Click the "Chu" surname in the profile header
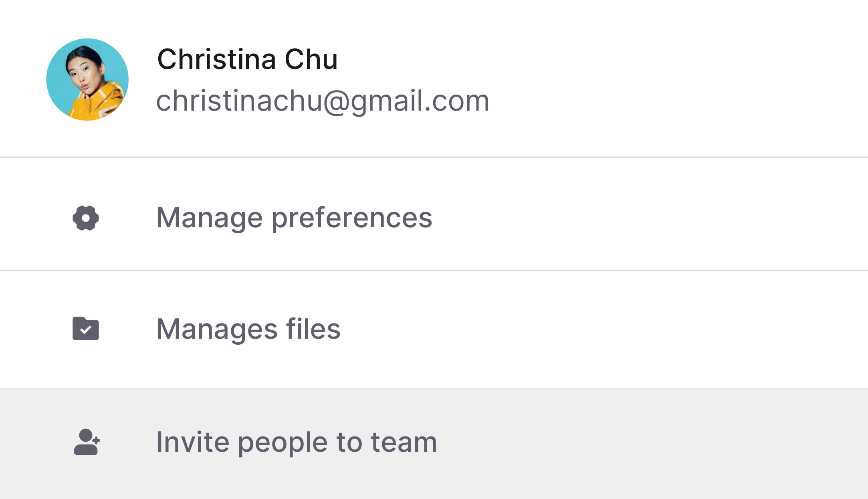Viewport: 868px width, 499px height. coord(311,59)
